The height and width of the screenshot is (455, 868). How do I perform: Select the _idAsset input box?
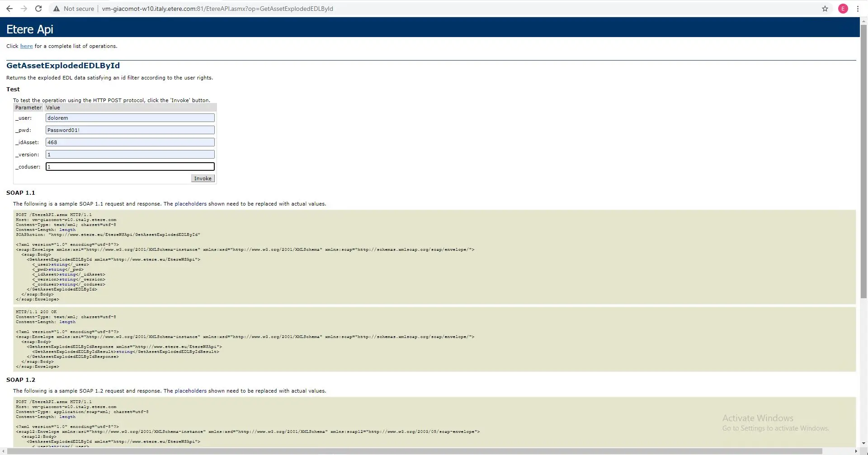pyautogui.click(x=130, y=142)
